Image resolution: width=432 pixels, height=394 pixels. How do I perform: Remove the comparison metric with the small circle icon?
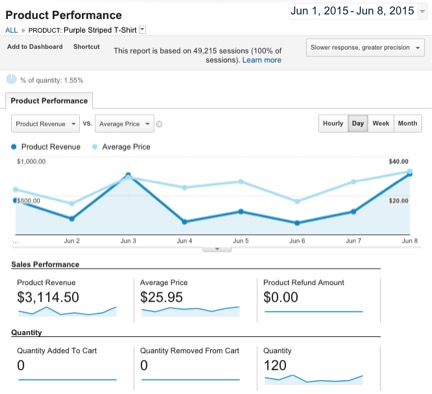pyautogui.click(x=159, y=124)
